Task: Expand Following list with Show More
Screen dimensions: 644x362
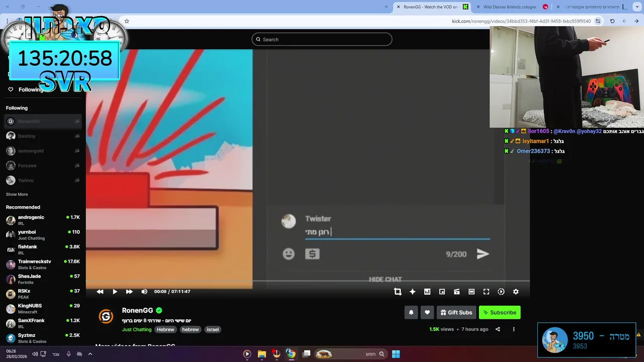Action: pos(17,195)
